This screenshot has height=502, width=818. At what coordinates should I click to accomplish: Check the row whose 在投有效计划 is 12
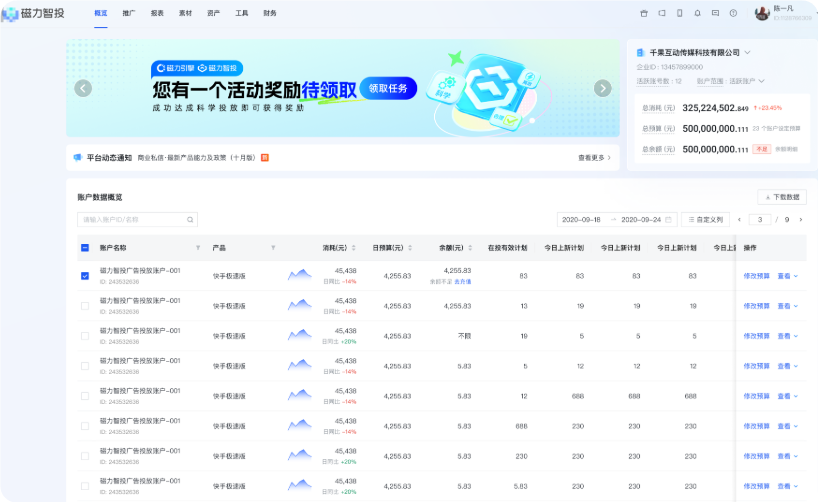pos(85,396)
